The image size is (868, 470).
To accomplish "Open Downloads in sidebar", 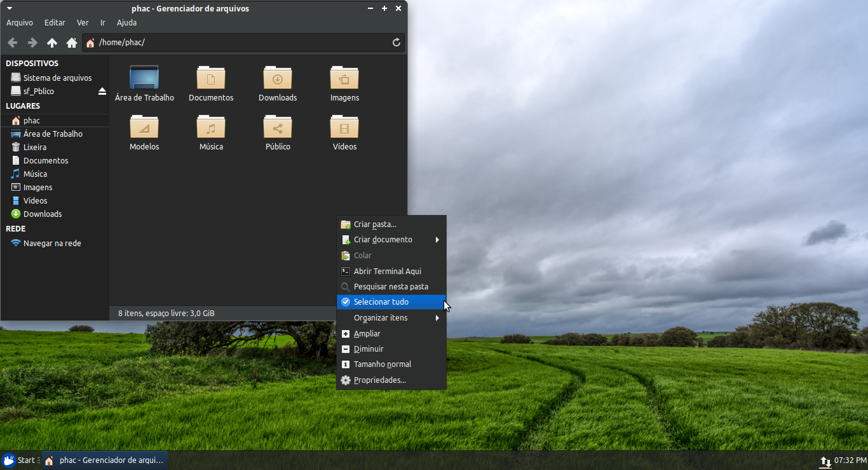I will point(55,214).
